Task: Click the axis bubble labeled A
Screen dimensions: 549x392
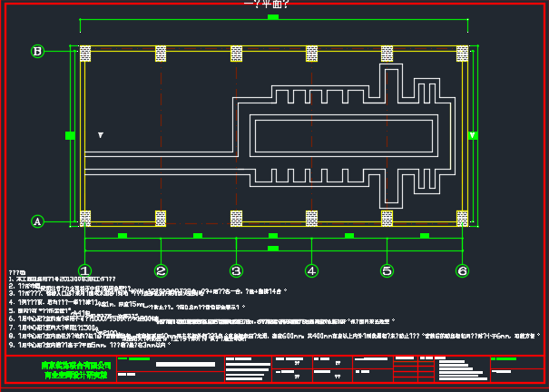Action: point(37,220)
